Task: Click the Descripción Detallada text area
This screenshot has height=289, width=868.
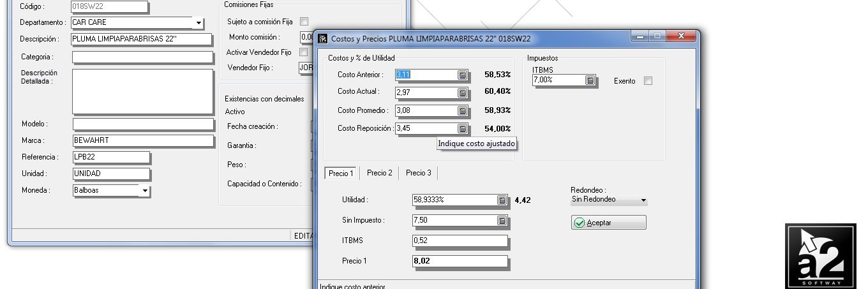Action: click(x=142, y=91)
